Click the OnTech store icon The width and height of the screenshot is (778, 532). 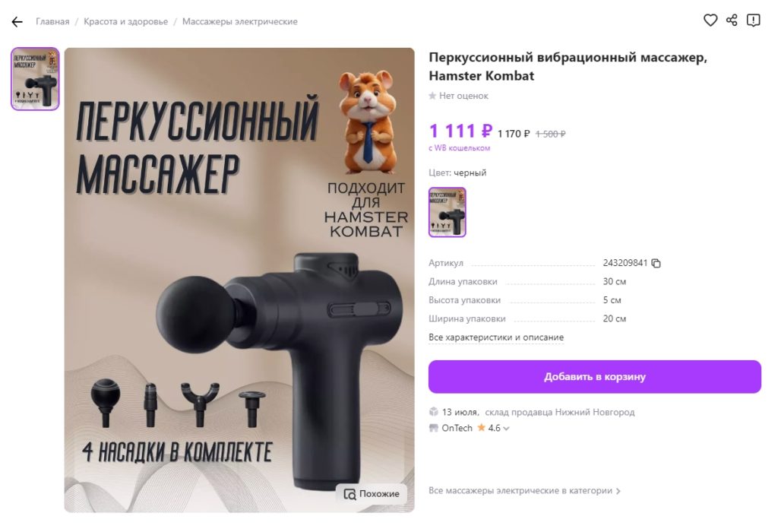point(434,428)
